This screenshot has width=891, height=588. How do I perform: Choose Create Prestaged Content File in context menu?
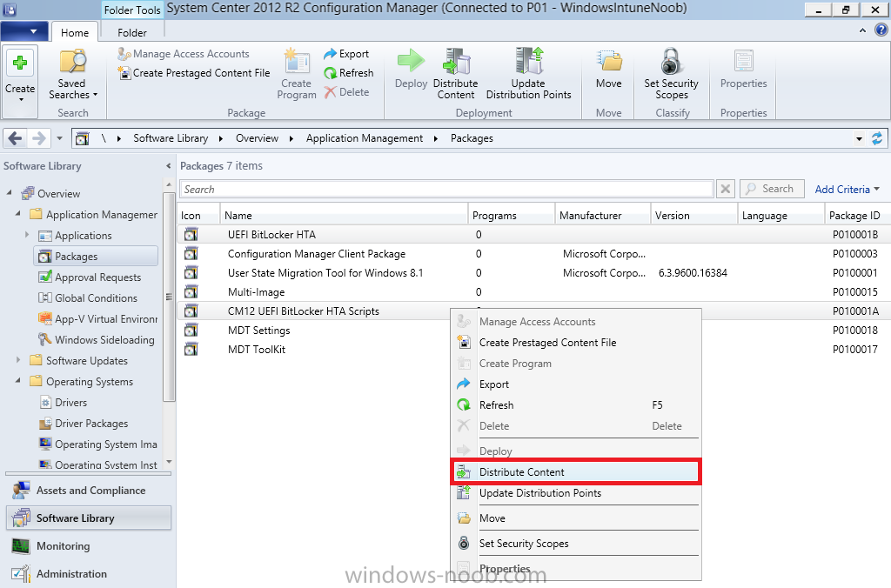[576, 343]
